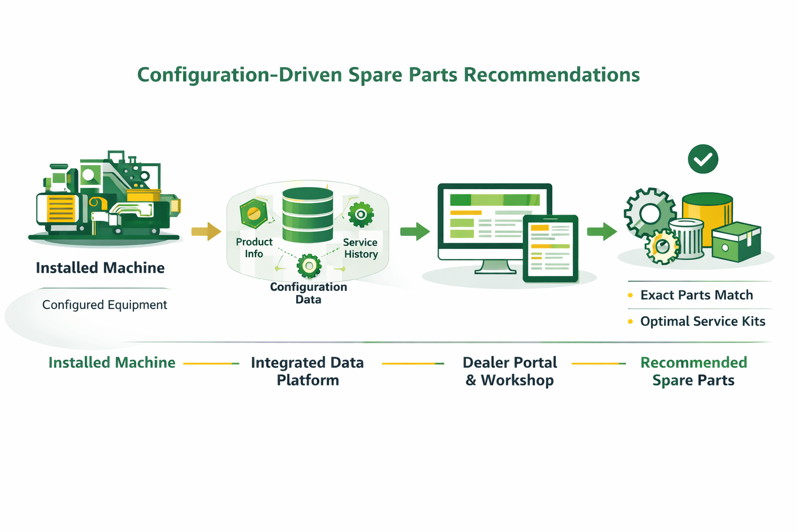Toggle the green checkmark badge

pos(702,159)
